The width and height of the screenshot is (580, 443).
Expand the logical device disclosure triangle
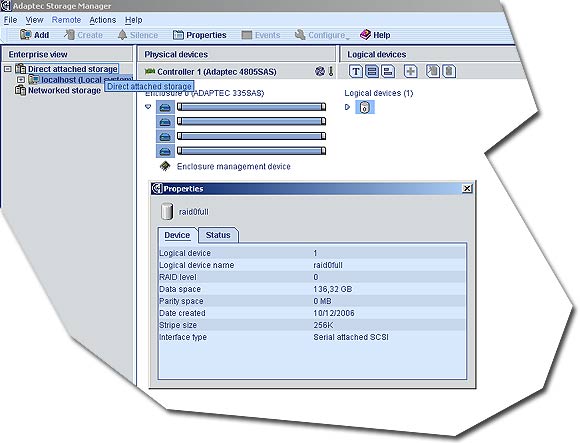coord(347,107)
